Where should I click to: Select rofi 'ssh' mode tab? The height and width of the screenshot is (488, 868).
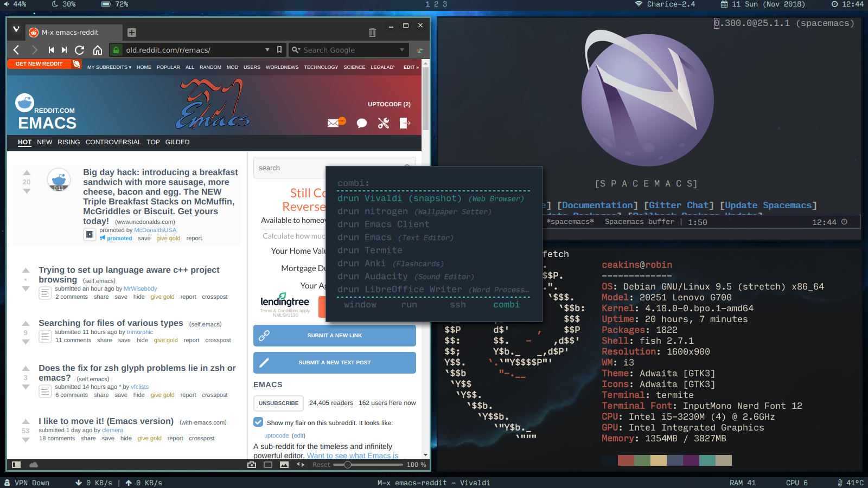[458, 305]
